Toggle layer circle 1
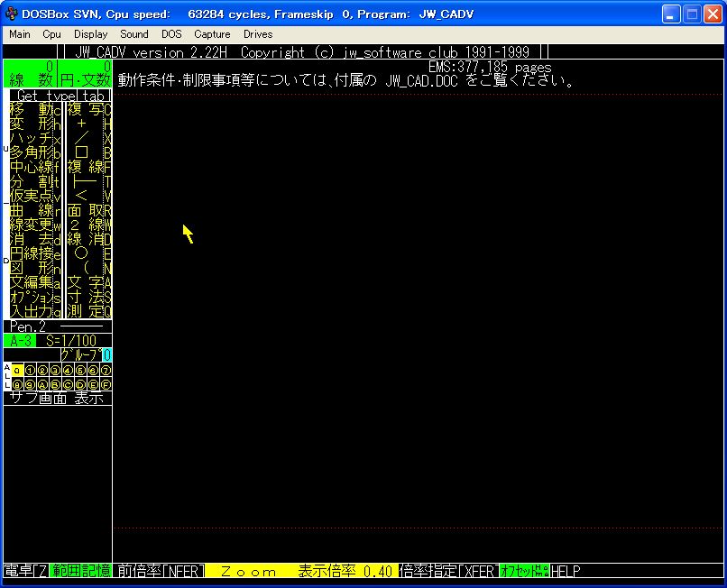This screenshot has height=588, width=727. (30, 370)
